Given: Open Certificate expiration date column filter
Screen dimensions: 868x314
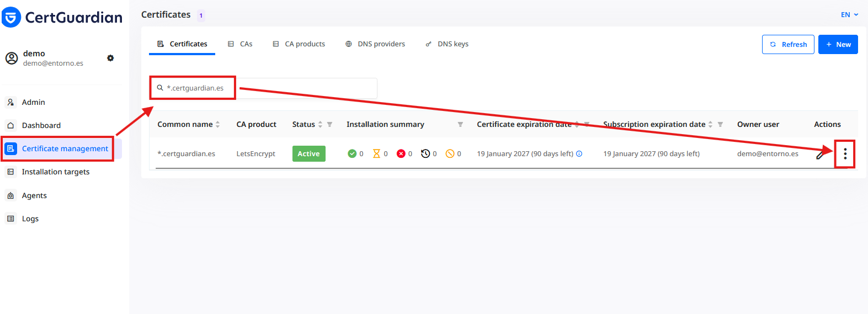Looking at the screenshot, I should point(587,124).
